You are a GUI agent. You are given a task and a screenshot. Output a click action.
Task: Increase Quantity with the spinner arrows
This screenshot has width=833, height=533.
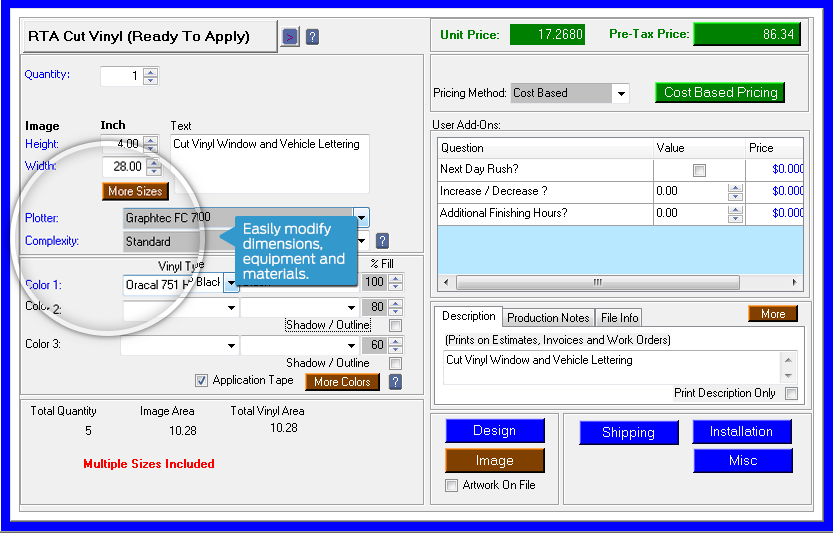pos(150,72)
